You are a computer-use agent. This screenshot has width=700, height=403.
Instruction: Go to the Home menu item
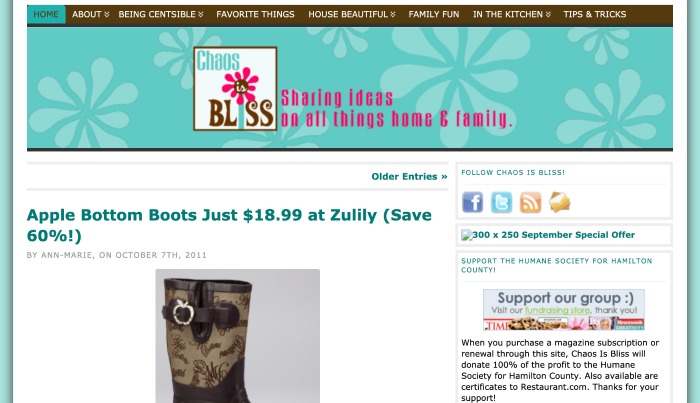tap(46, 14)
